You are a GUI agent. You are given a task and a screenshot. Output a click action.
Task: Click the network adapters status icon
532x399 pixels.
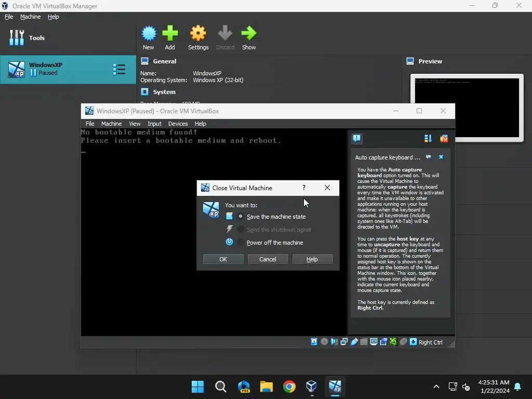coord(344,342)
